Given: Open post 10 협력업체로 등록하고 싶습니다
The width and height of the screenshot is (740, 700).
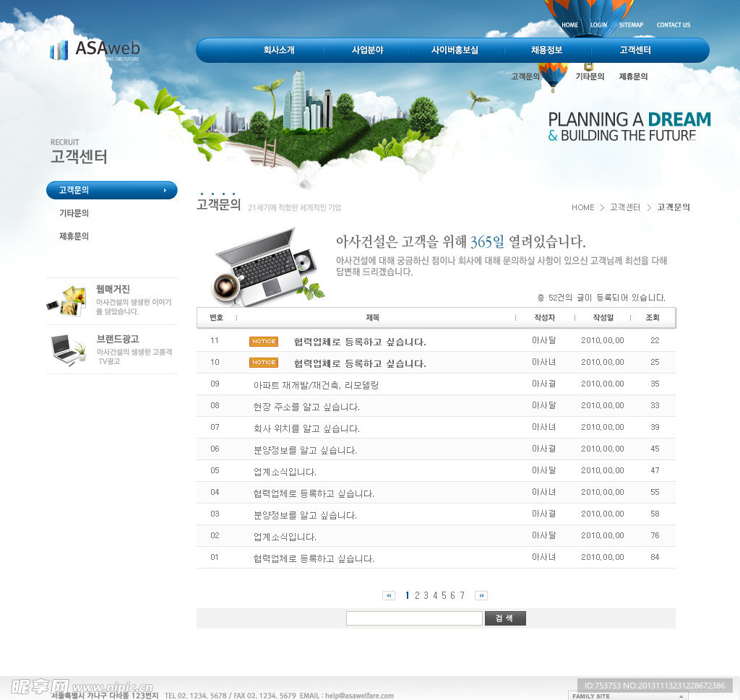Looking at the screenshot, I should [360, 363].
